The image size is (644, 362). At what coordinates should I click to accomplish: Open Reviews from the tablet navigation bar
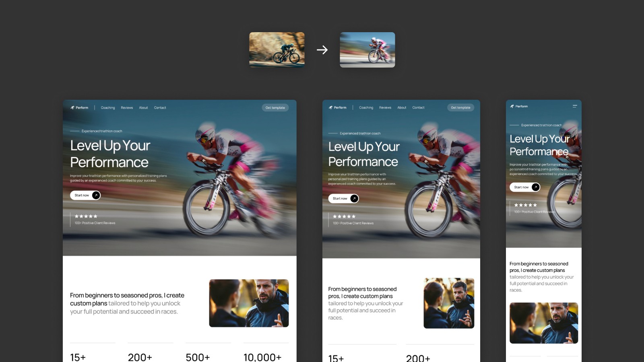pos(385,107)
